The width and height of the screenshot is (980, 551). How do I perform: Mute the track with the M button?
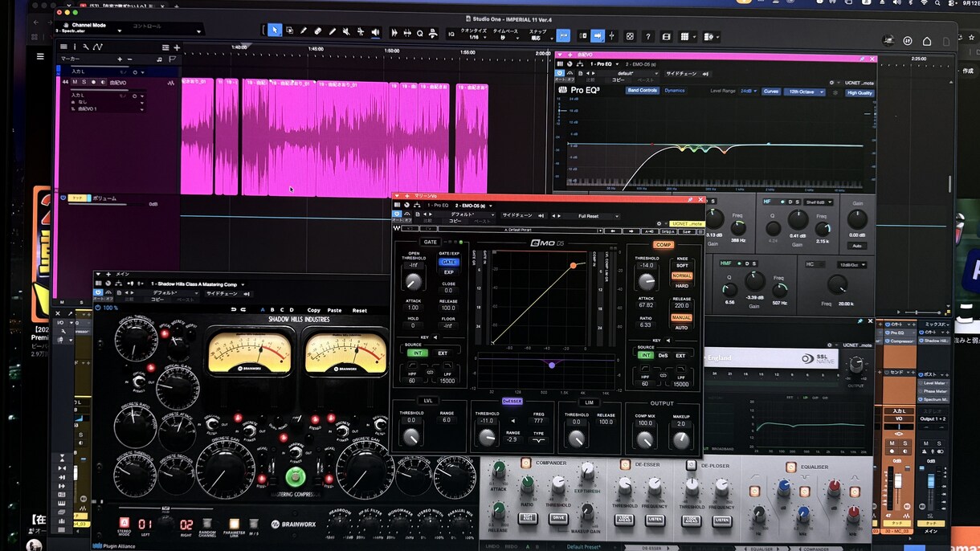[75, 82]
